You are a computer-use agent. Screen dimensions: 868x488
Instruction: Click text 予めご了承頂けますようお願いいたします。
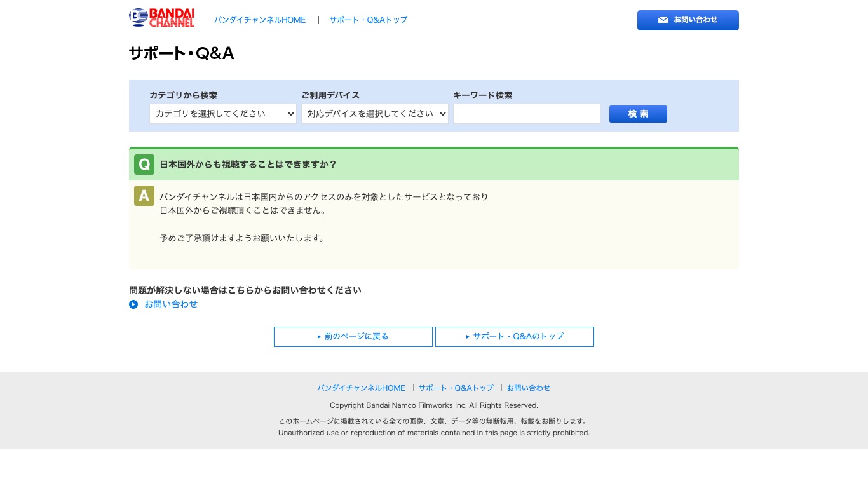pyautogui.click(x=243, y=239)
